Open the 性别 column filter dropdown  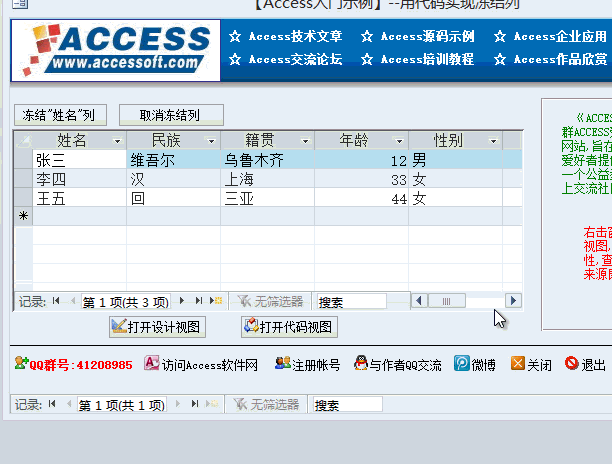(x=493, y=141)
